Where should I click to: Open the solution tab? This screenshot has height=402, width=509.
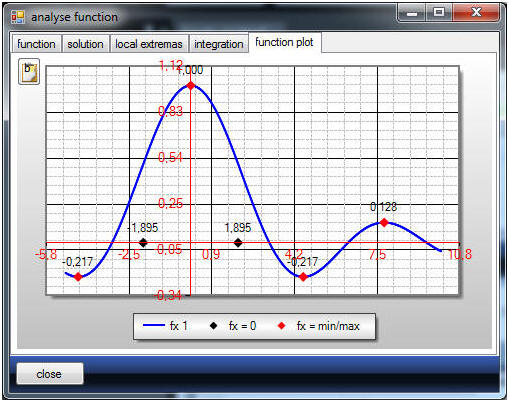click(x=85, y=44)
